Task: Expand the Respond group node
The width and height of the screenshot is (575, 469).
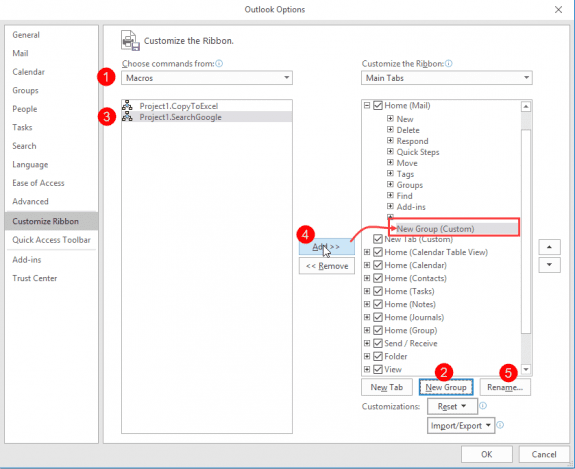Action: click(x=390, y=141)
